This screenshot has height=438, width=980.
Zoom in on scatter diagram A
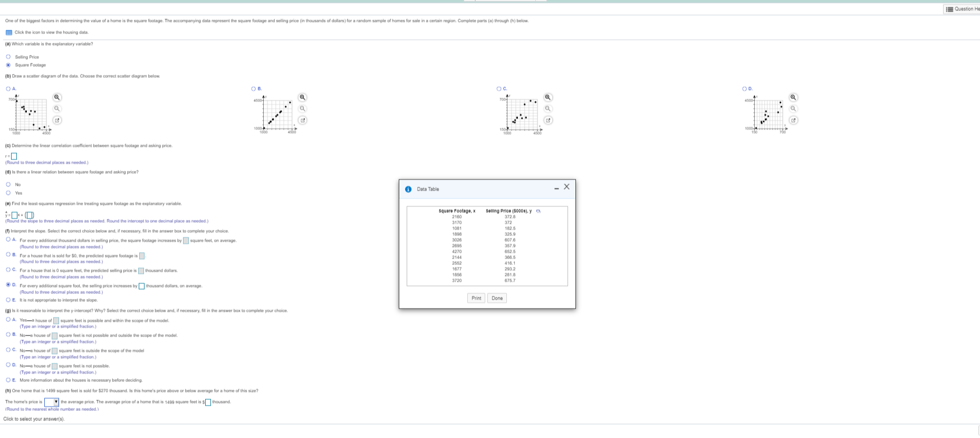pyautogui.click(x=57, y=98)
